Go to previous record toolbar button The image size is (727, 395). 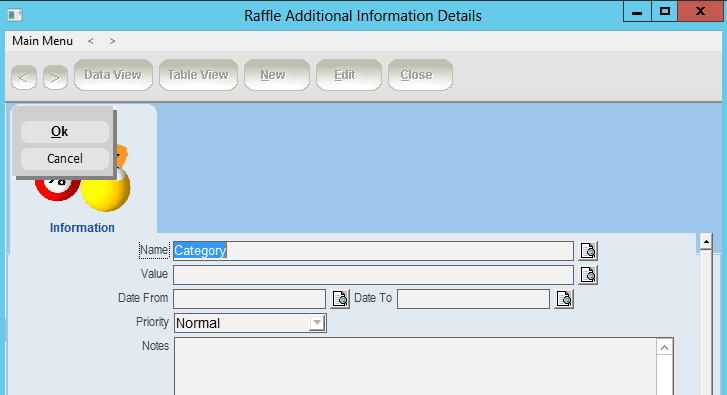pyautogui.click(x=24, y=77)
